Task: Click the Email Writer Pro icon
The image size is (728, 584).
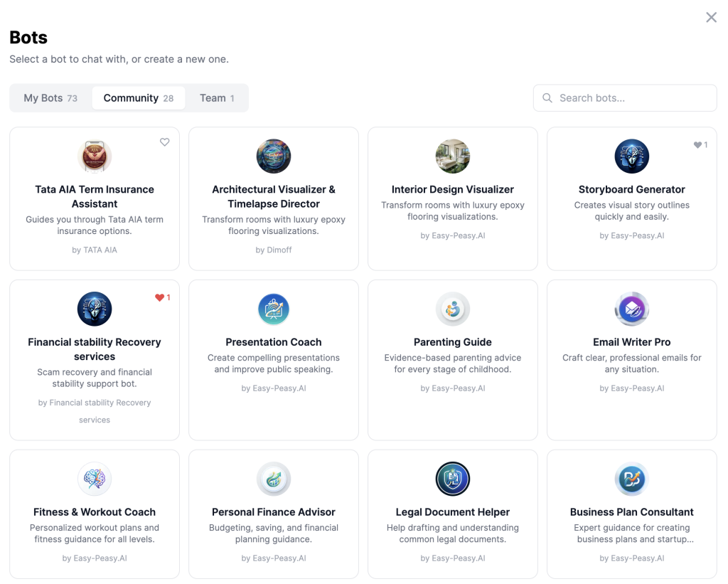Action: (x=632, y=309)
